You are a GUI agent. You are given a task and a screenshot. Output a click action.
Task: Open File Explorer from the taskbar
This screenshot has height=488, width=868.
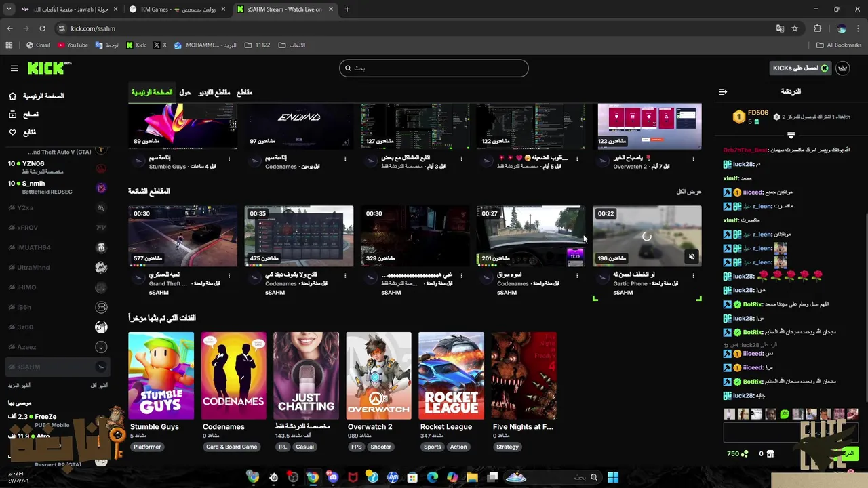click(472, 477)
